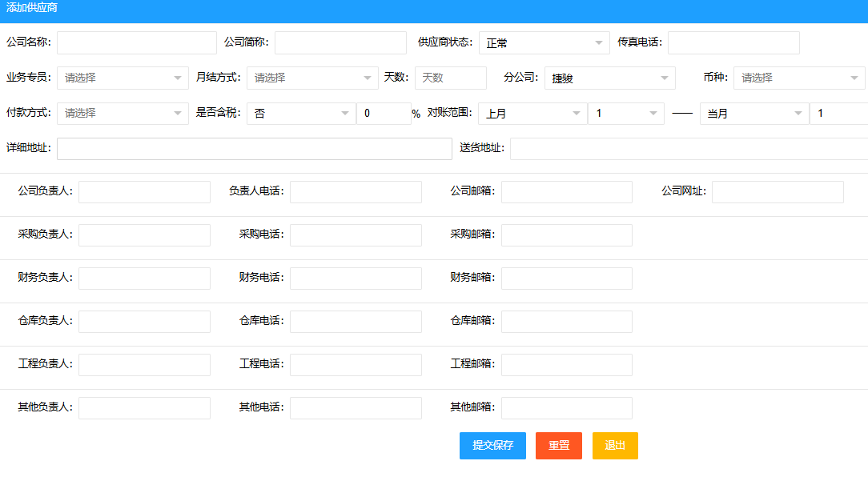Expand the 业务专员 selector
Screen dimensions: 868x481
(121, 78)
